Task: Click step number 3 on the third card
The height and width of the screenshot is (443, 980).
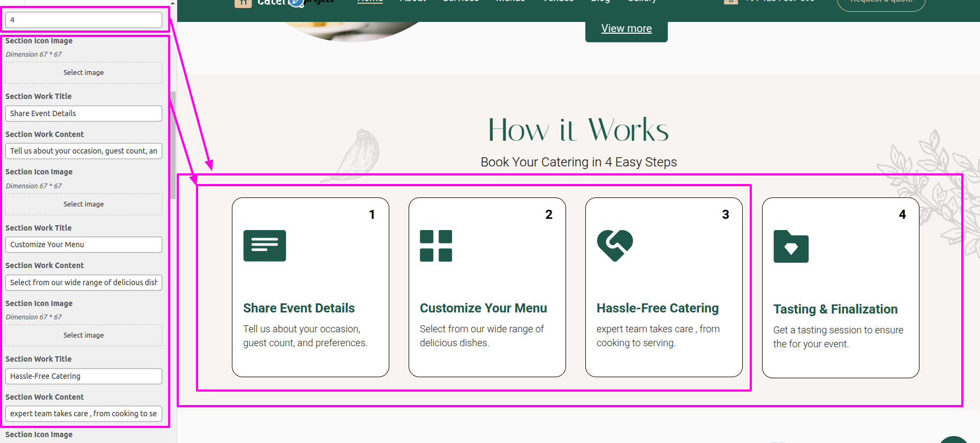Action: [x=726, y=215]
